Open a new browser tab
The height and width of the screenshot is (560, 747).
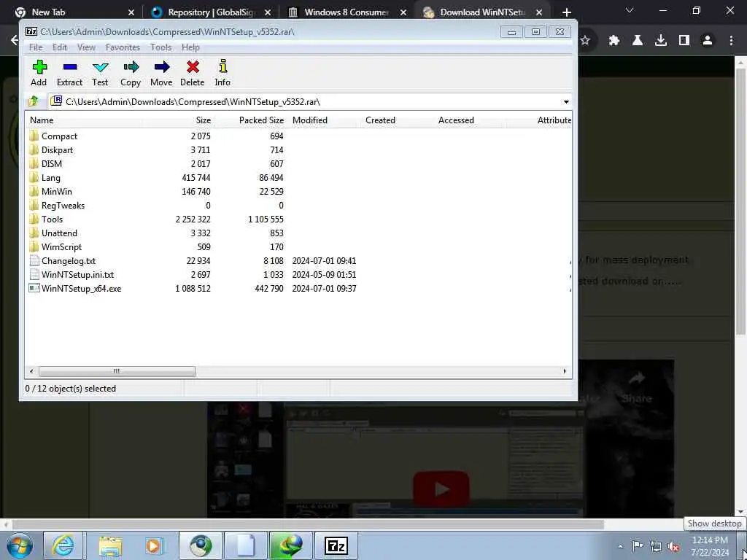click(566, 12)
